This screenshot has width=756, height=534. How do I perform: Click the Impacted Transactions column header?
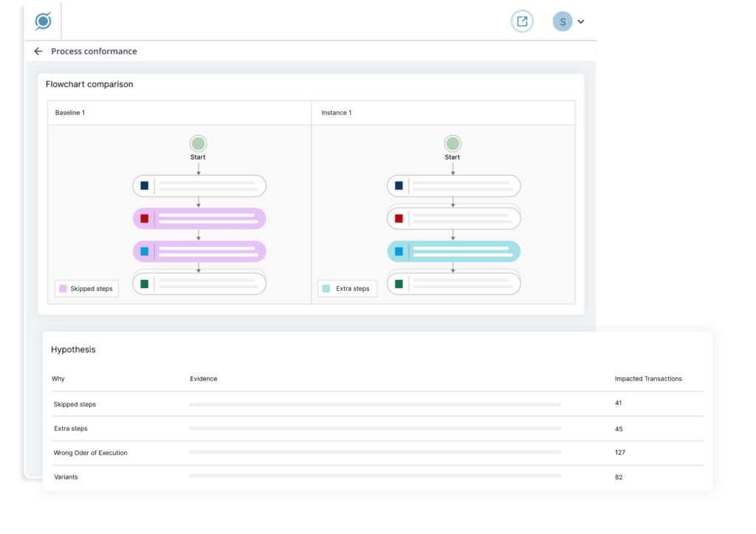(x=648, y=379)
